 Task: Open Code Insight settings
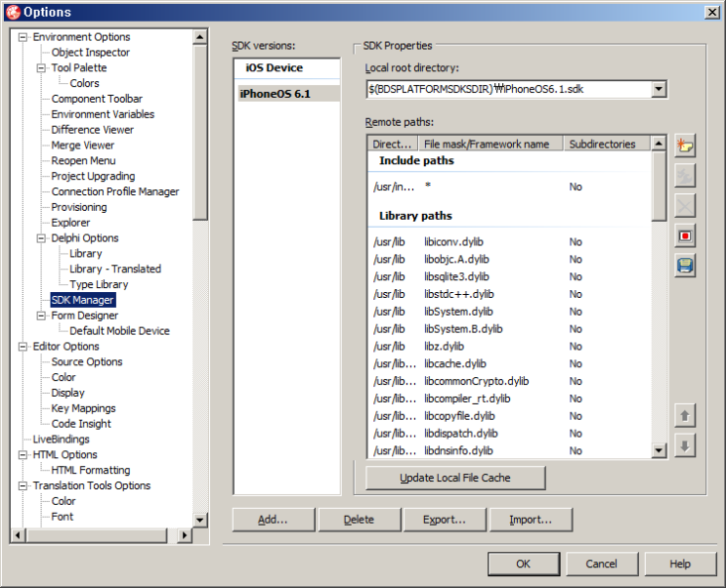(x=81, y=424)
